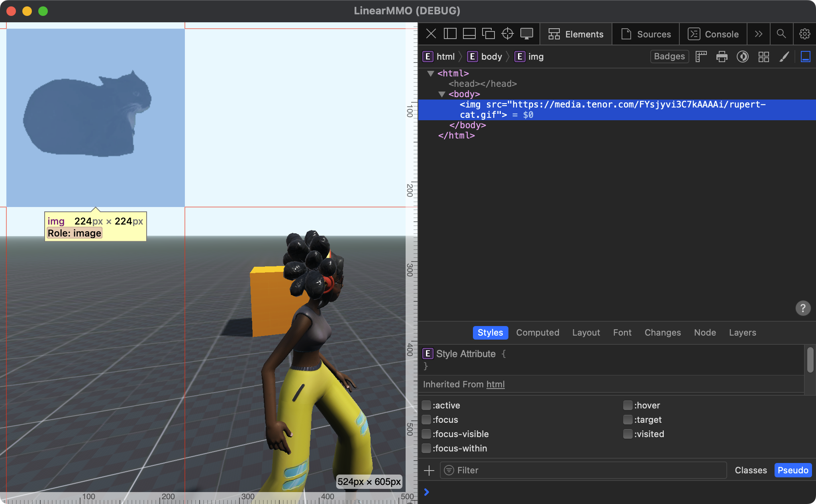Image resolution: width=816 pixels, height=504 pixels.
Task: Click the Classes button
Action: click(750, 470)
